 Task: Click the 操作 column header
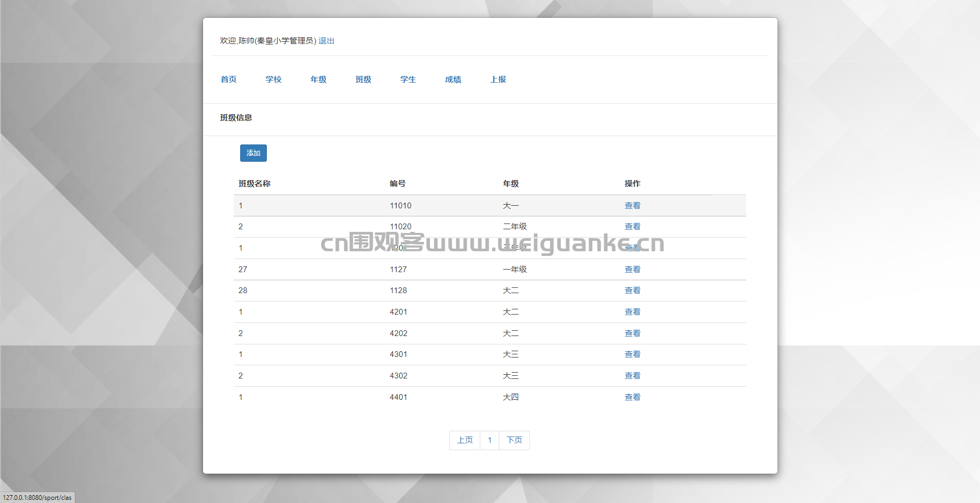point(633,184)
